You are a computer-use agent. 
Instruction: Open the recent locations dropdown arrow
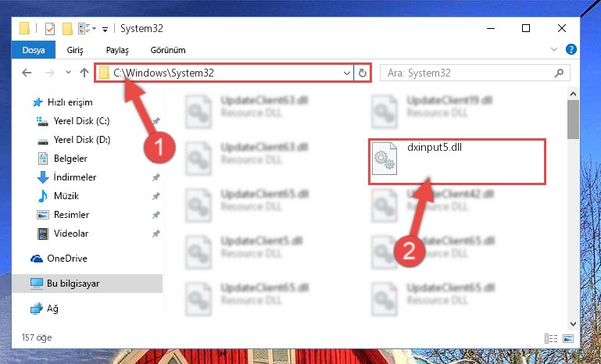(x=68, y=72)
